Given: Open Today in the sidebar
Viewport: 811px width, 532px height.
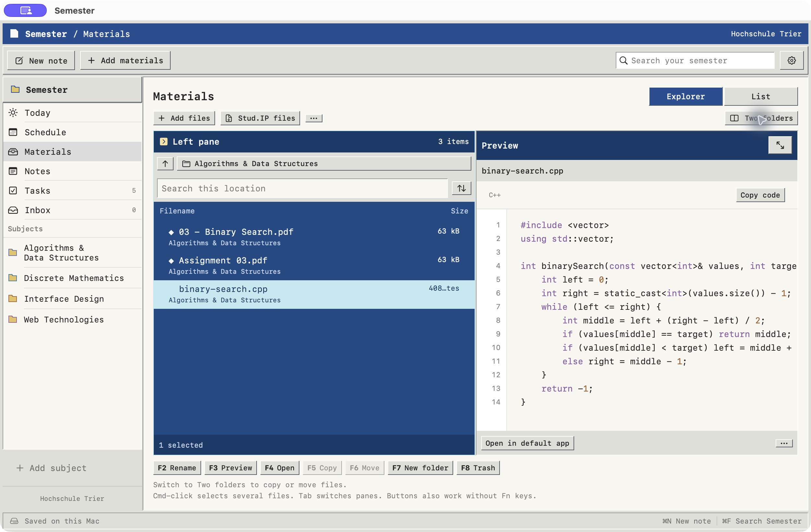Looking at the screenshot, I should [x=73, y=113].
